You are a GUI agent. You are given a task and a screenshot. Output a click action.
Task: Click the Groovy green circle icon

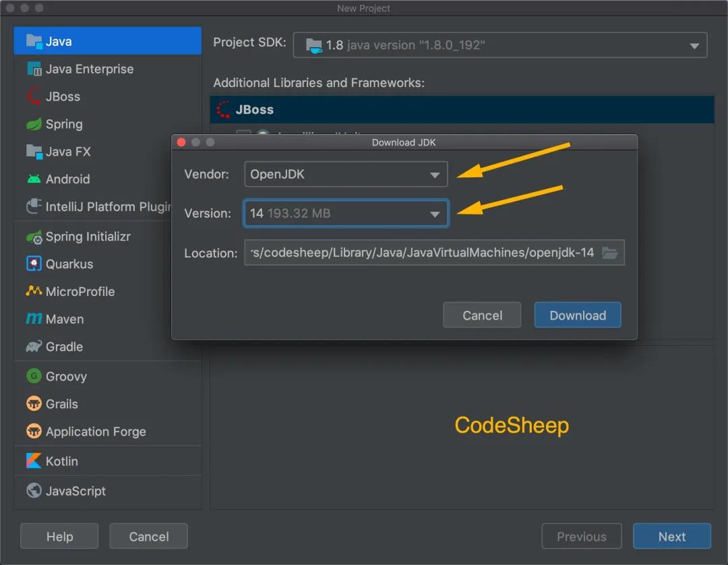pos(34,376)
